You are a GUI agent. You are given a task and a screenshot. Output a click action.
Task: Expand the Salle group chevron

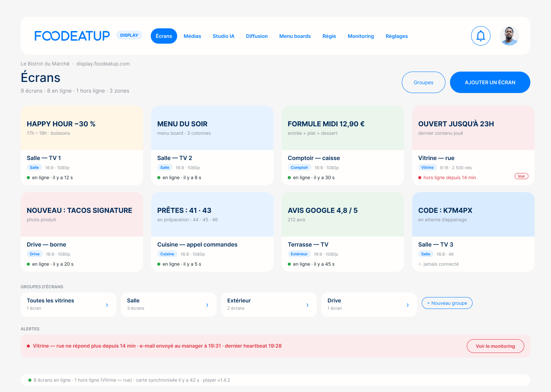[207, 305]
